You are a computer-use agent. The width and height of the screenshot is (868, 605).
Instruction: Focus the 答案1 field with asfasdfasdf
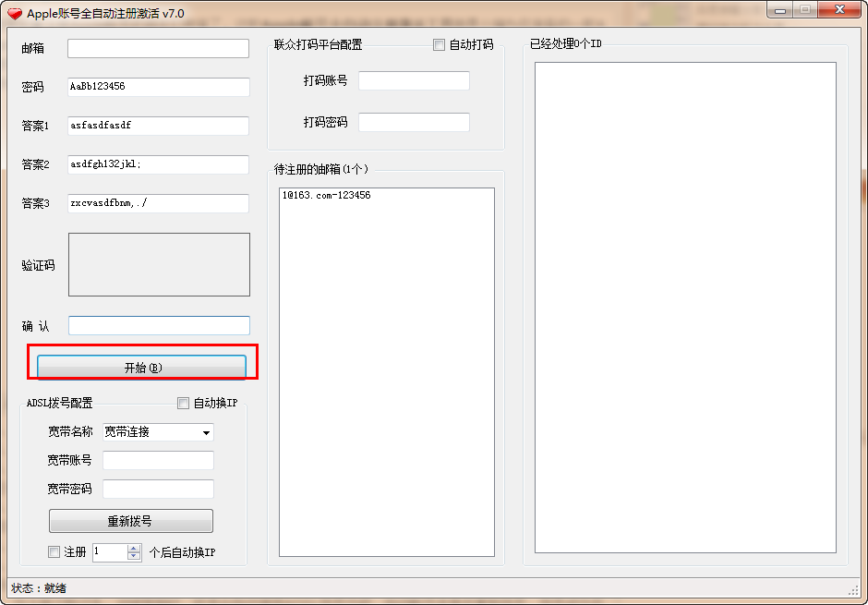pos(158,126)
